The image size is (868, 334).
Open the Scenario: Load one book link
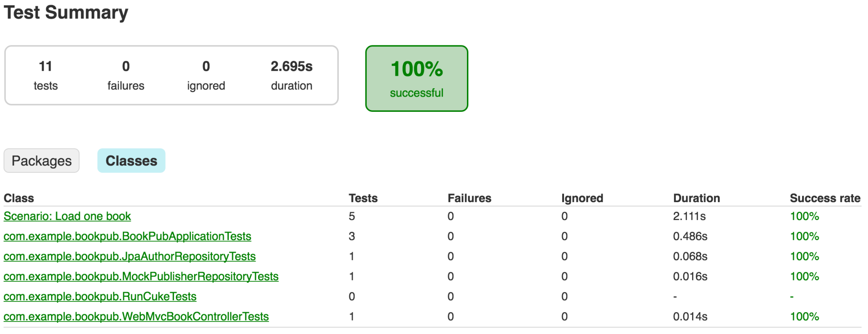(x=67, y=216)
